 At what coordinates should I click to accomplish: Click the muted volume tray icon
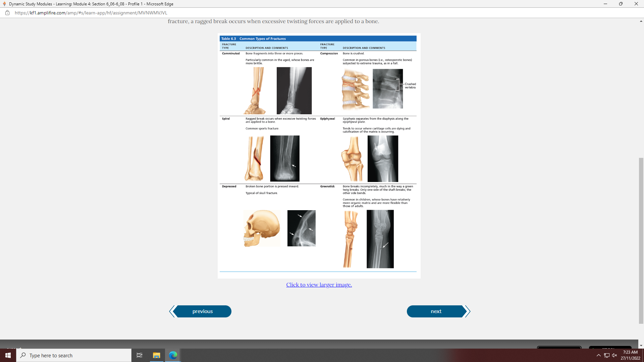(614, 355)
